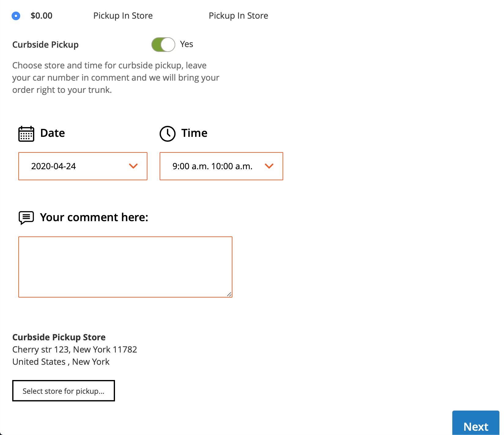The image size is (504, 435).
Task: Click the Select store for pickup button
Action: (64, 391)
